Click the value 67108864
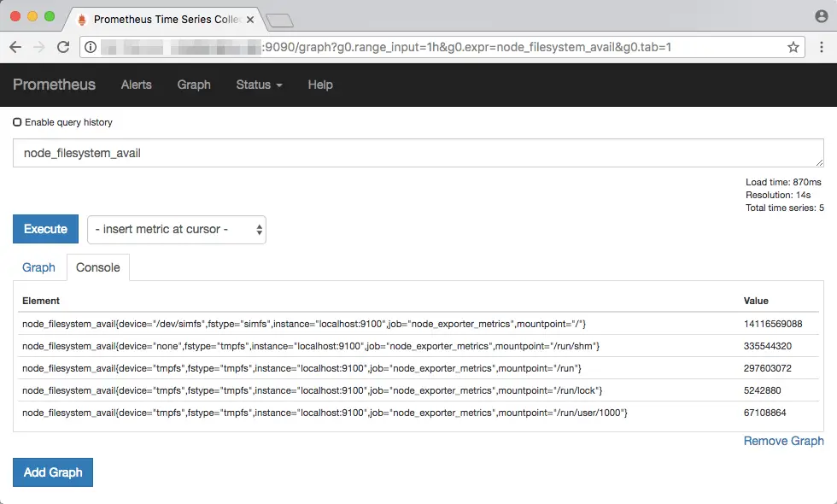 coord(765,413)
